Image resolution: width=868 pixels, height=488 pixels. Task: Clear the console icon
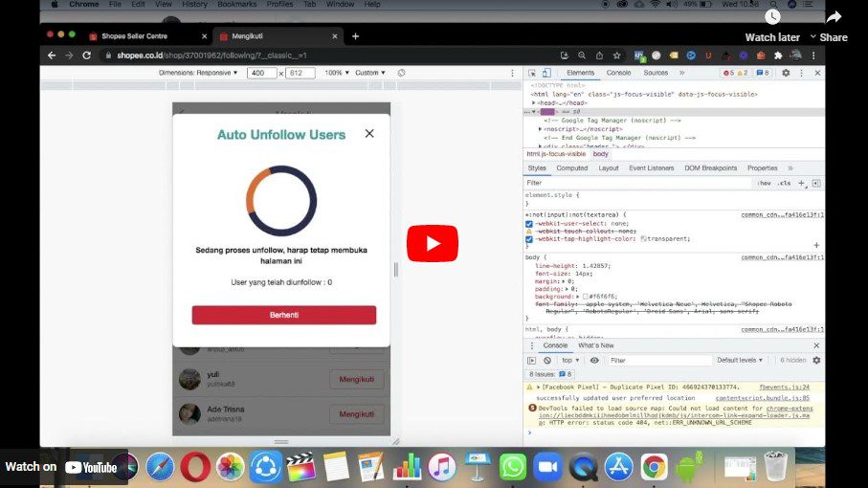click(x=547, y=360)
